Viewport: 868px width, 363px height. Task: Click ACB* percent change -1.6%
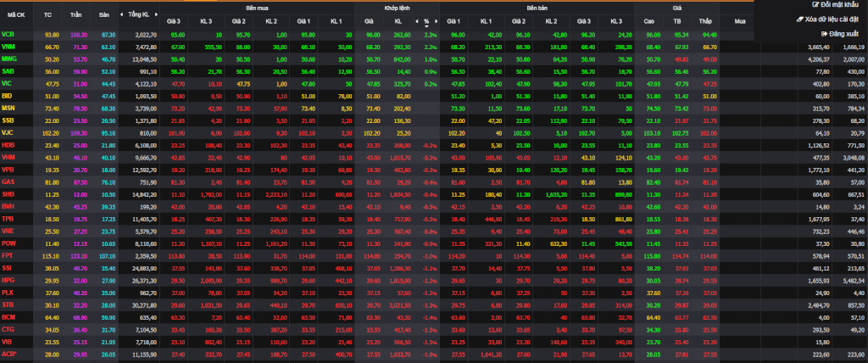point(430,354)
